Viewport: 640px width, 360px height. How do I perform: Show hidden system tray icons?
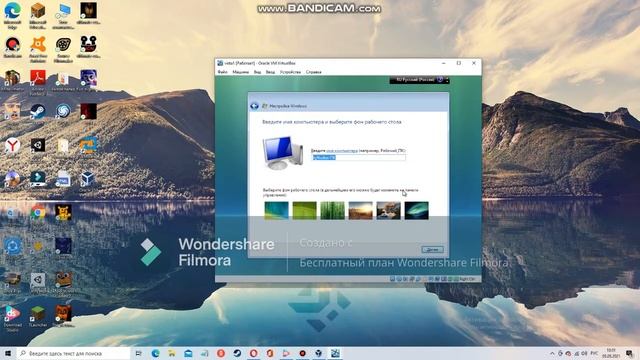click(552, 353)
